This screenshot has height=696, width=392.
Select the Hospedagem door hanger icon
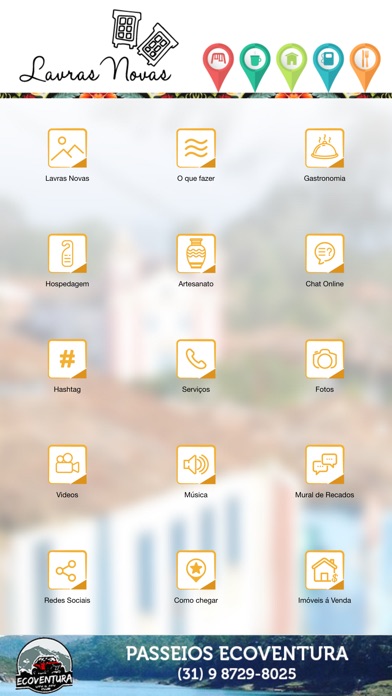pos(67,253)
